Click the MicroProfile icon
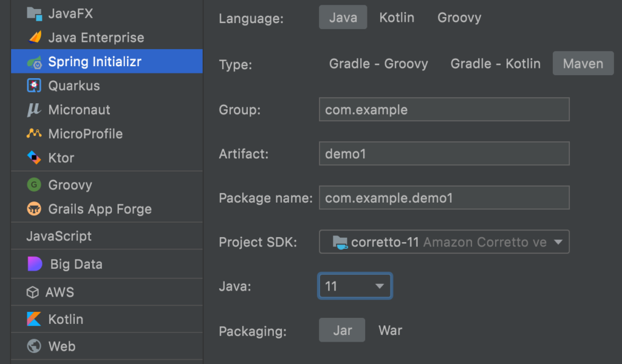This screenshot has width=622, height=364. coord(33,133)
